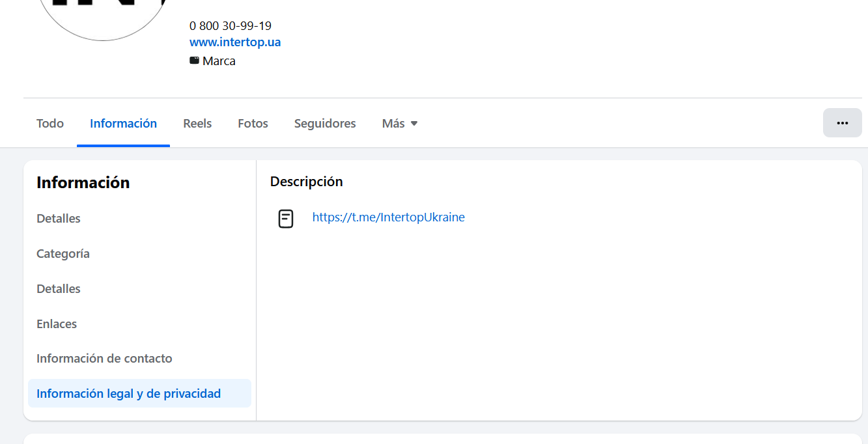
Task: Click the Marca category icon
Action: tap(194, 61)
